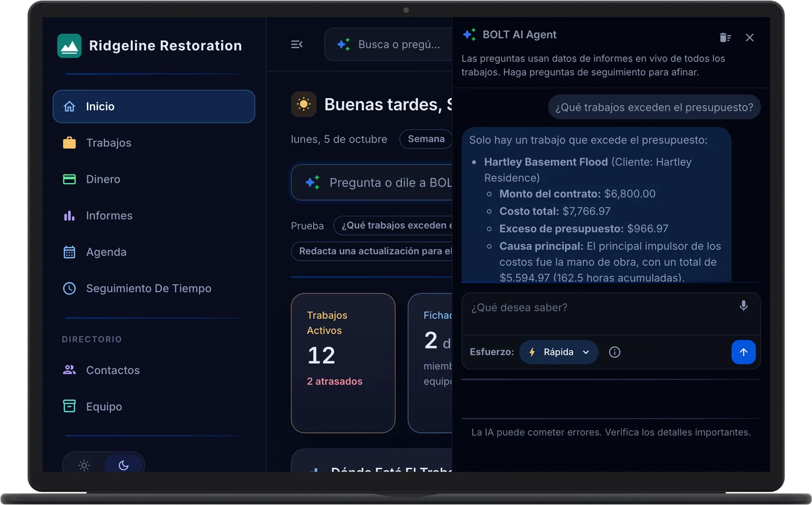The image size is (812, 505).
Task: Click the BOLT AI Agent sparkle icon
Action: tap(469, 35)
